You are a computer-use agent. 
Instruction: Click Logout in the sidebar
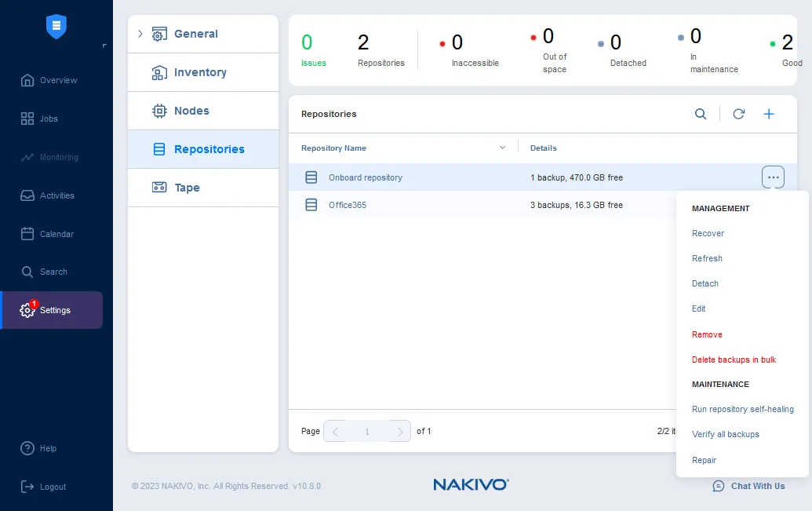coord(53,487)
